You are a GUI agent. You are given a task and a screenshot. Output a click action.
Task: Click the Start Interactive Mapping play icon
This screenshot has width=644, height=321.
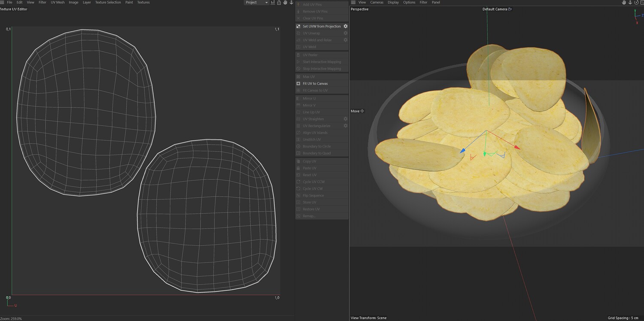tap(298, 62)
